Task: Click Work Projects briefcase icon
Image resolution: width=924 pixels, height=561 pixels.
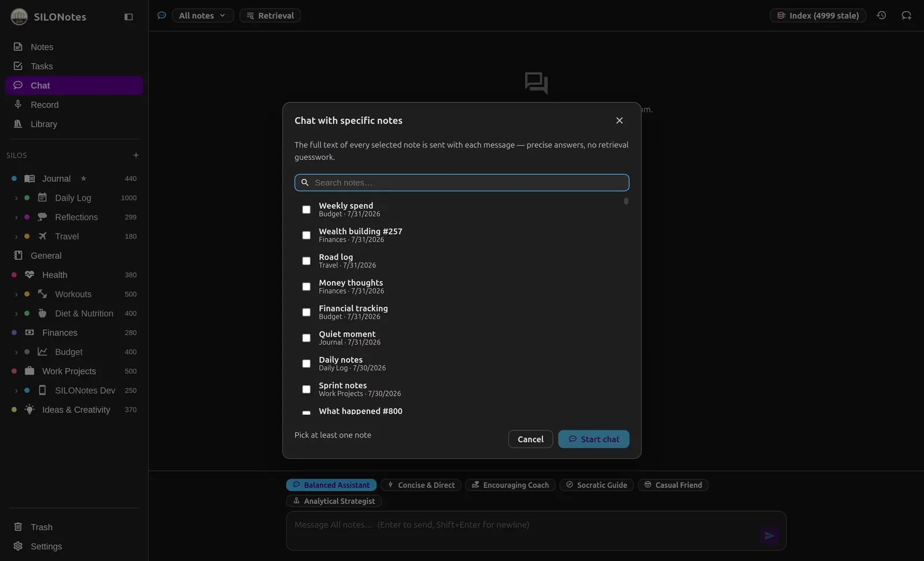Action: click(x=29, y=371)
